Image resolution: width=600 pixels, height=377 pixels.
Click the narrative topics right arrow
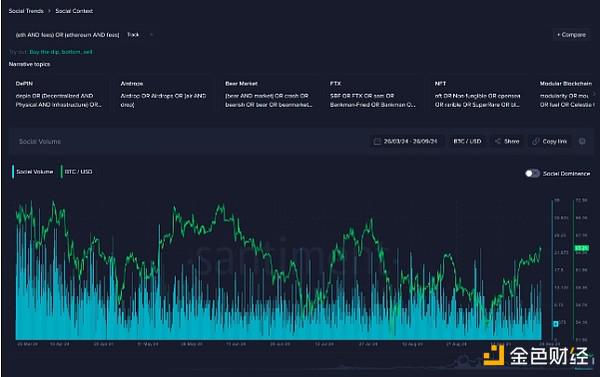(x=594, y=94)
